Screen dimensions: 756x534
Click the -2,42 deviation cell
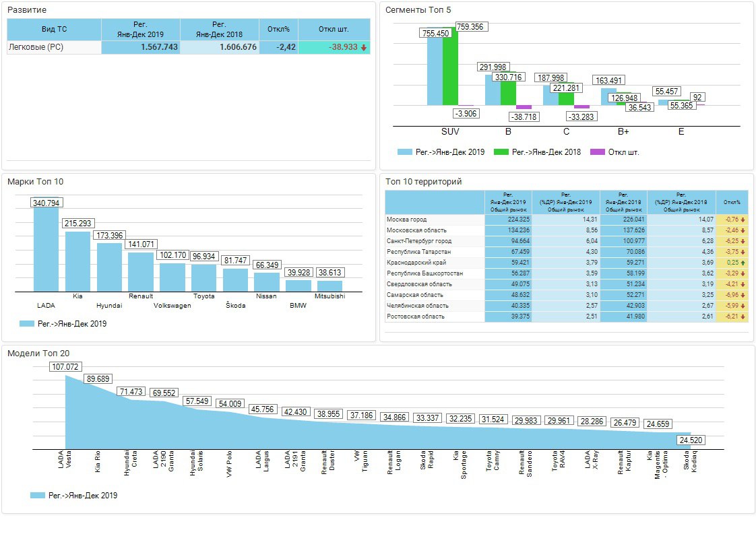[x=279, y=47]
